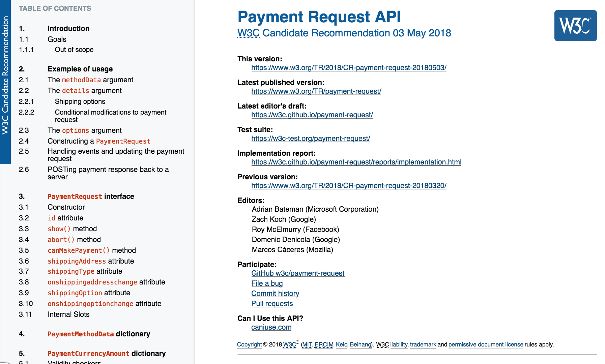Select editor name Marcos Cáceres
This screenshot has width=605, height=364.
(278, 250)
